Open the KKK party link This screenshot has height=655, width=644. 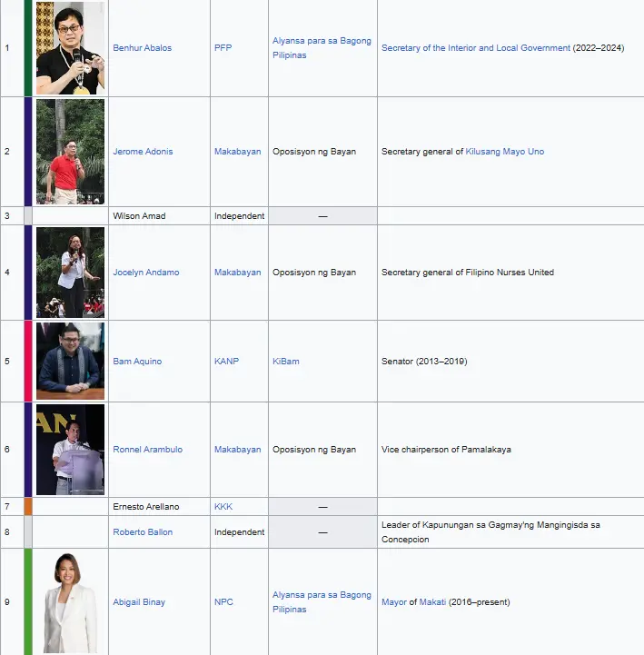(223, 506)
